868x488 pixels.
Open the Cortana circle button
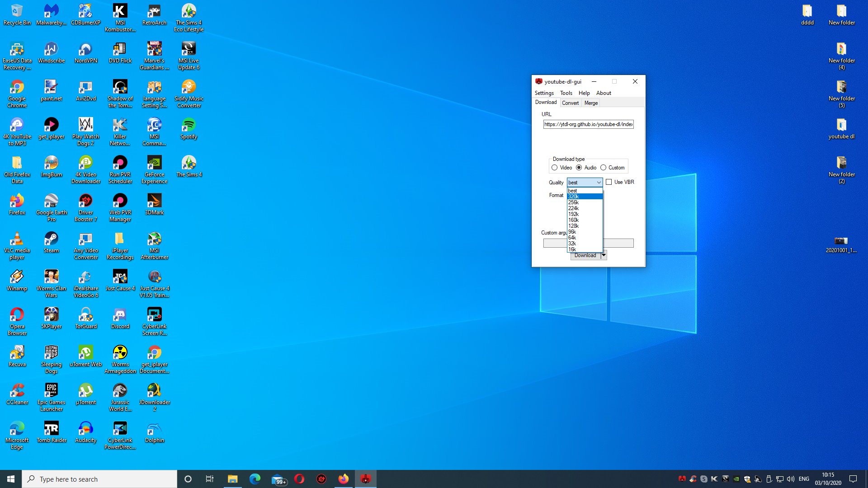click(188, 479)
